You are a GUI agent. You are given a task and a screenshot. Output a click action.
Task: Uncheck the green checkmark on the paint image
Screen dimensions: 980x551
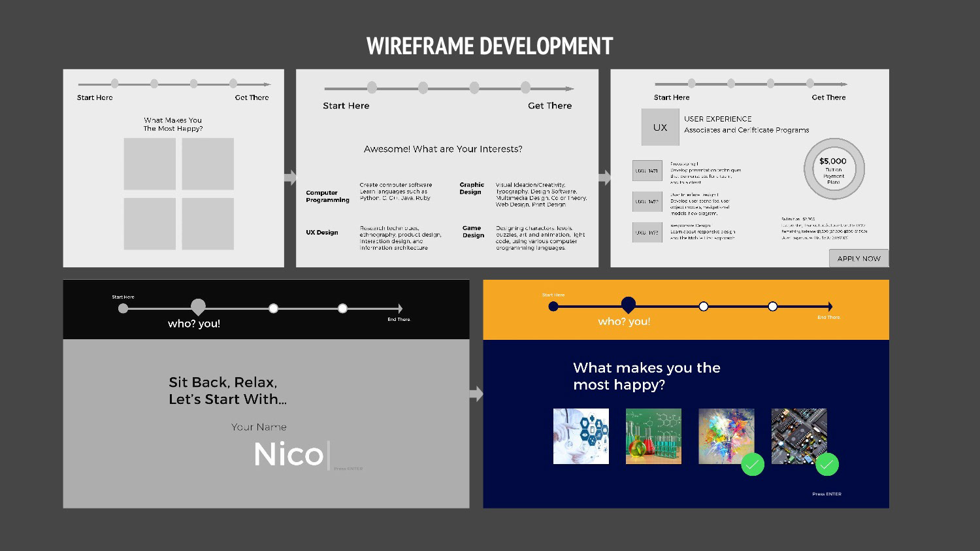(753, 464)
